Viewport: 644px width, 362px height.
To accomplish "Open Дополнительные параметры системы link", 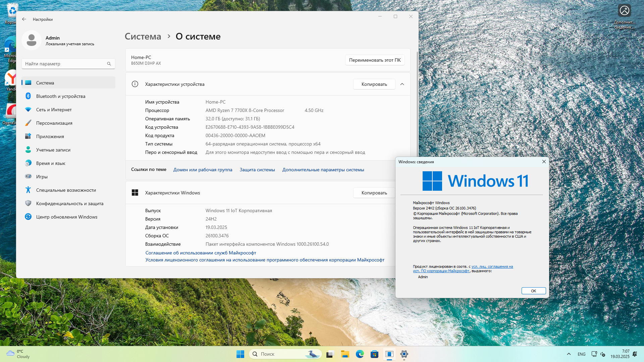I will [x=323, y=170].
